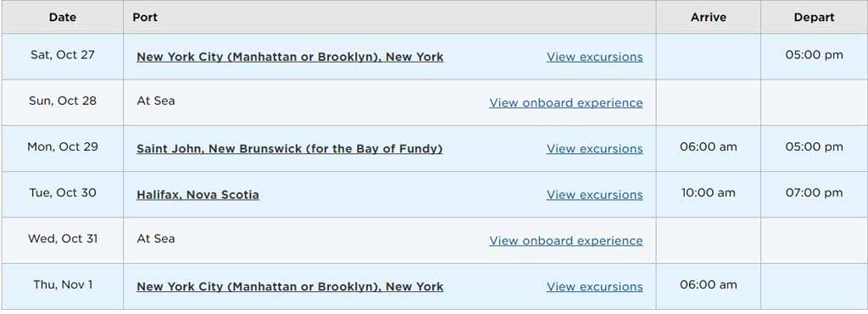Select the Sat, Oct 27 date cell

point(63,55)
